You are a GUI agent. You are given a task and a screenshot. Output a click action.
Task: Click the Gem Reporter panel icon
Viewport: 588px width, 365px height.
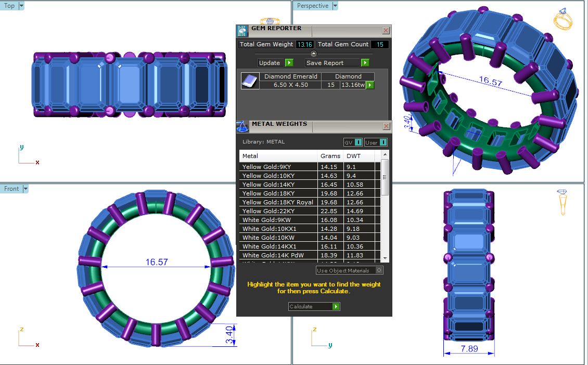coord(242,31)
